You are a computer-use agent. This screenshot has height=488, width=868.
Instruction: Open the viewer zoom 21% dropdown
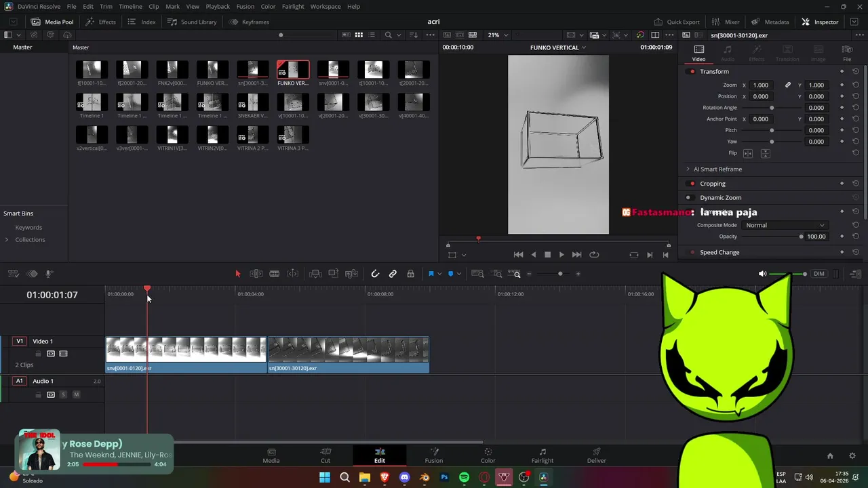click(x=498, y=35)
